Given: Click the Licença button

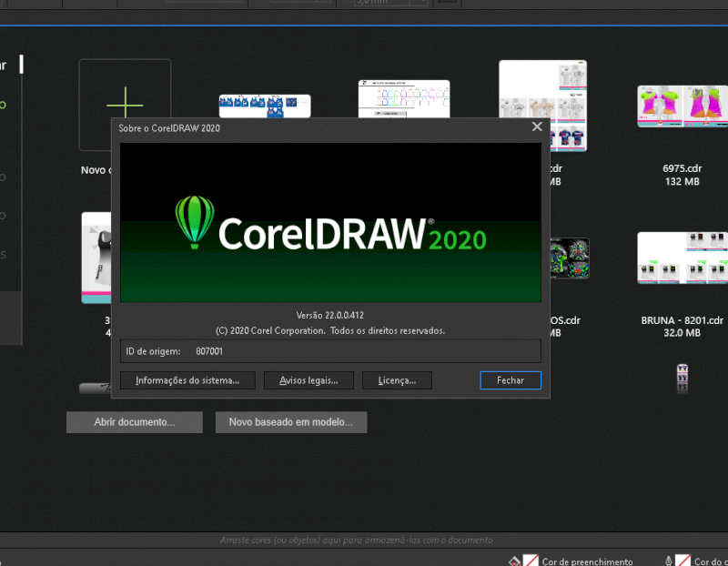Looking at the screenshot, I should [x=397, y=380].
